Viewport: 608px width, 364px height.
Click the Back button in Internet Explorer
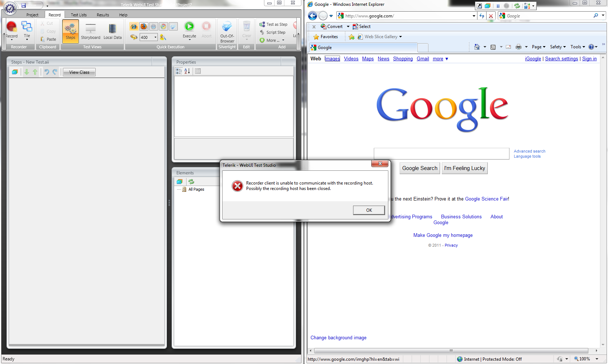click(x=312, y=16)
